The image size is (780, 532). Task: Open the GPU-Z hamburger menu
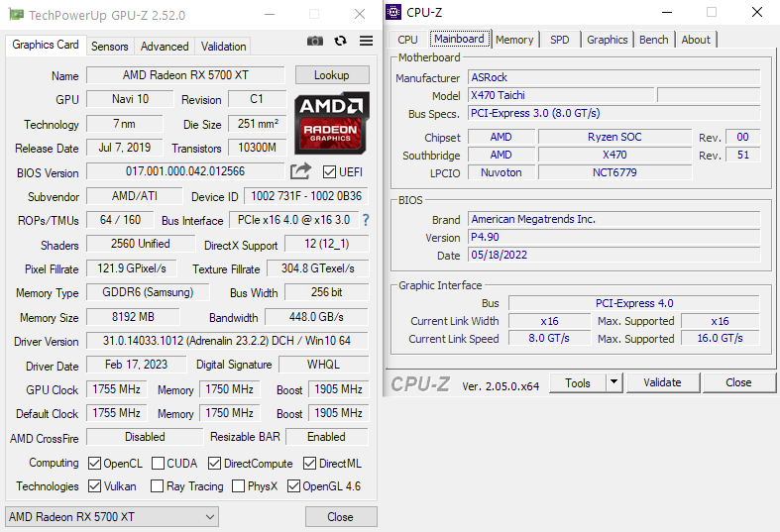(366, 41)
